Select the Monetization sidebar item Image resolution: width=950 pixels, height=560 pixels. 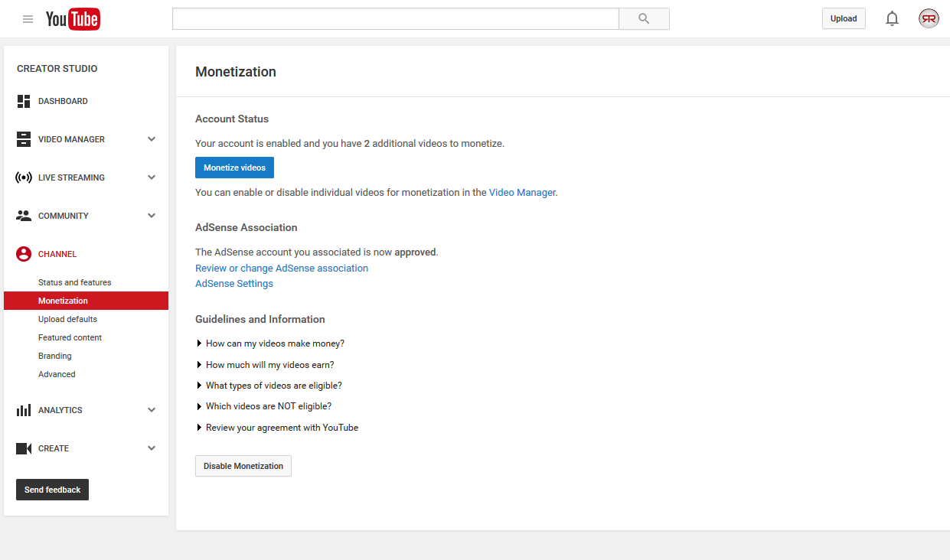[x=86, y=301]
